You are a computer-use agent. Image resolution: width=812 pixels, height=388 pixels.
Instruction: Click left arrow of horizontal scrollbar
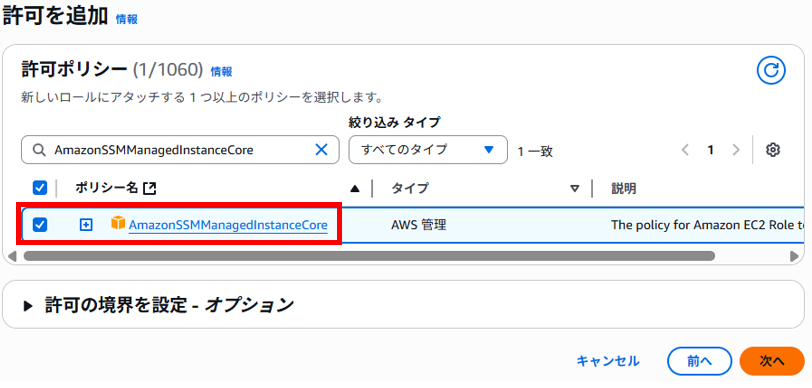[13, 256]
